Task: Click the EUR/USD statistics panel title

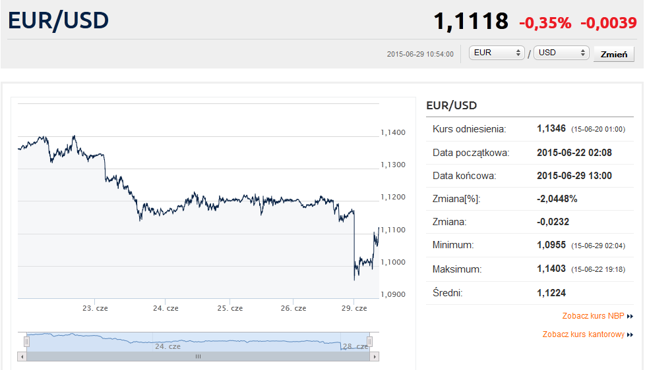Action: pyautogui.click(x=451, y=105)
